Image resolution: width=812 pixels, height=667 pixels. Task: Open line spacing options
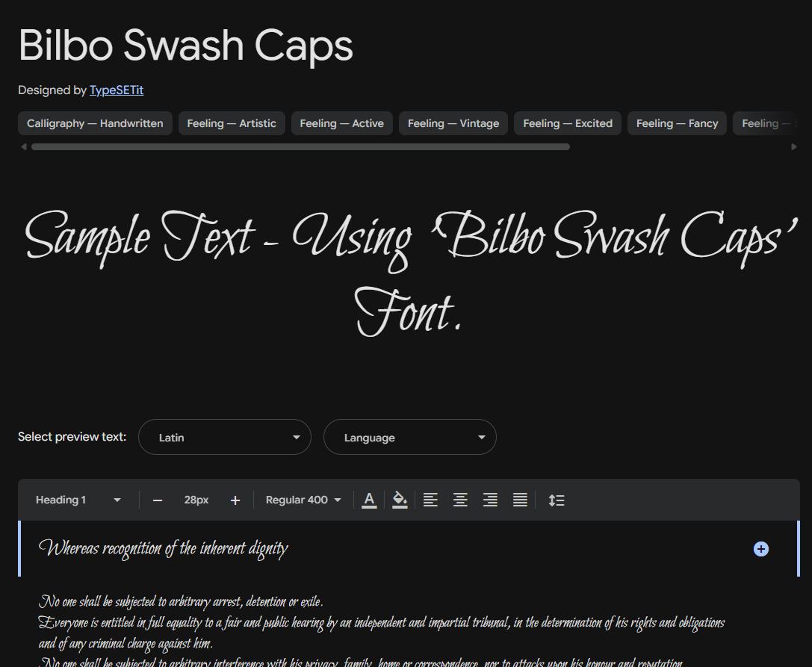tap(557, 500)
